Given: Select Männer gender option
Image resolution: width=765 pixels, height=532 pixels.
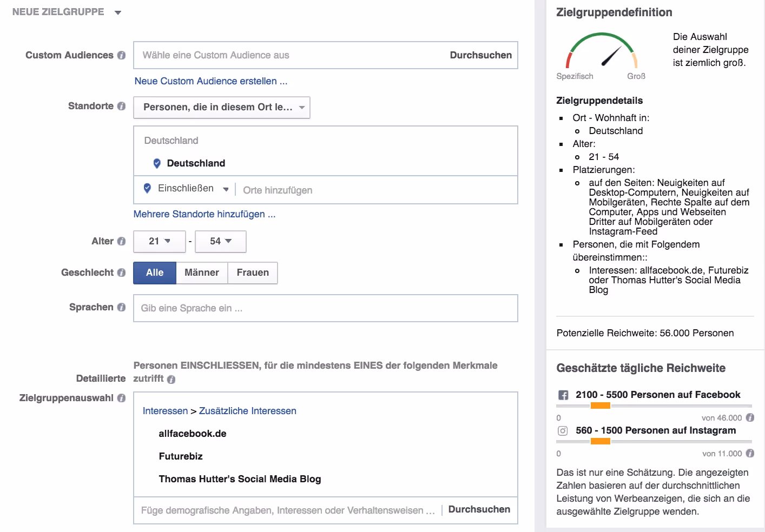Looking at the screenshot, I should coord(202,273).
